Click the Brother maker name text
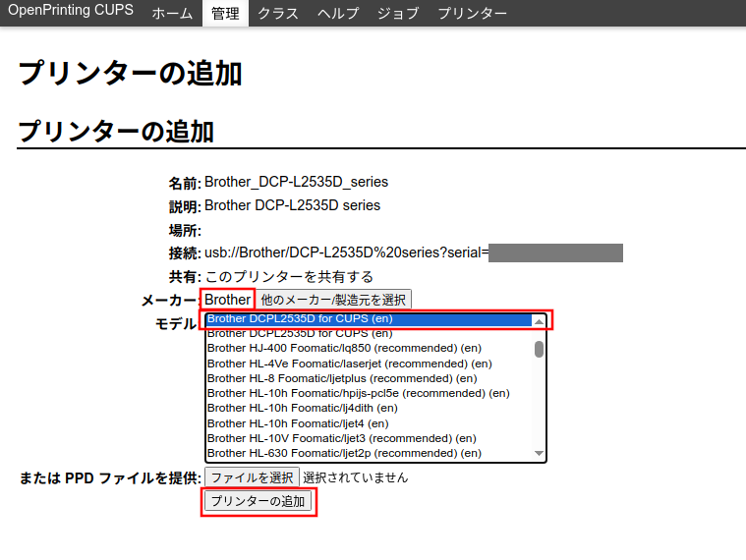The height and width of the screenshot is (560, 746). (227, 300)
